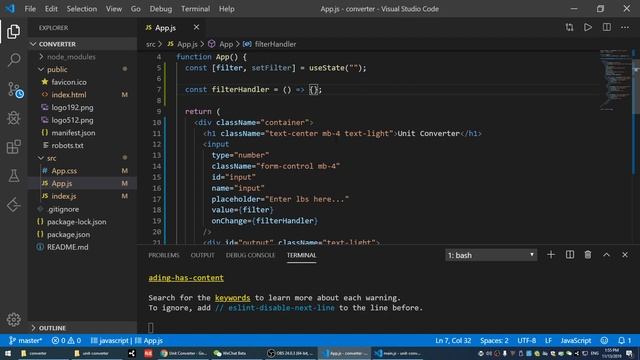The height and width of the screenshot is (360, 640).
Task: Open the Search view in activity bar
Action: 13,60
